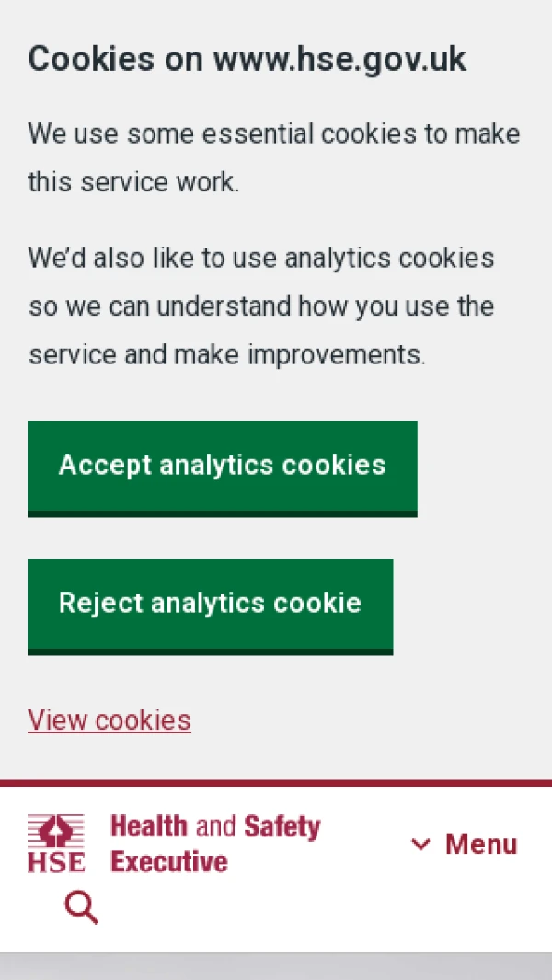Click "www.hse.gov.uk" in the cookie heading
The width and height of the screenshot is (552, 980).
pos(339,59)
